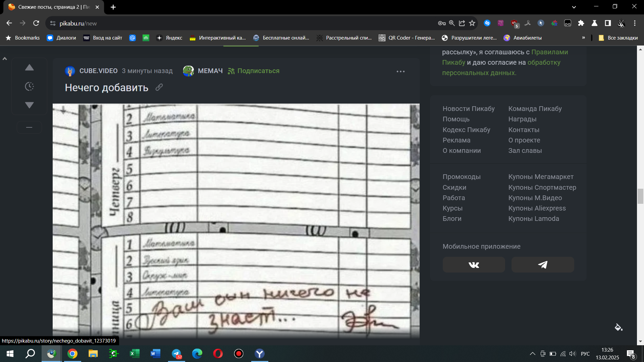Click the page vertical scrollbar thumb
Screen dimensions: 644x362
(640, 196)
